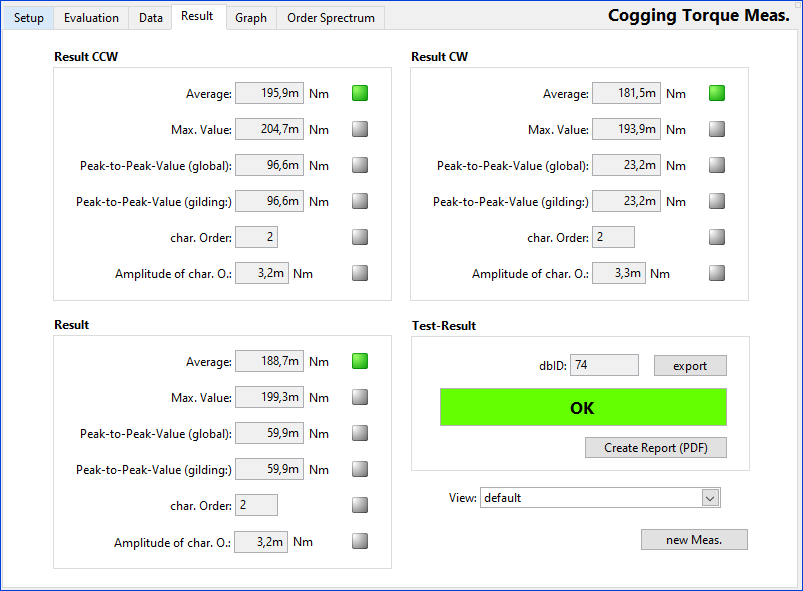Click green status indicator for CW Average

(x=717, y=93)
